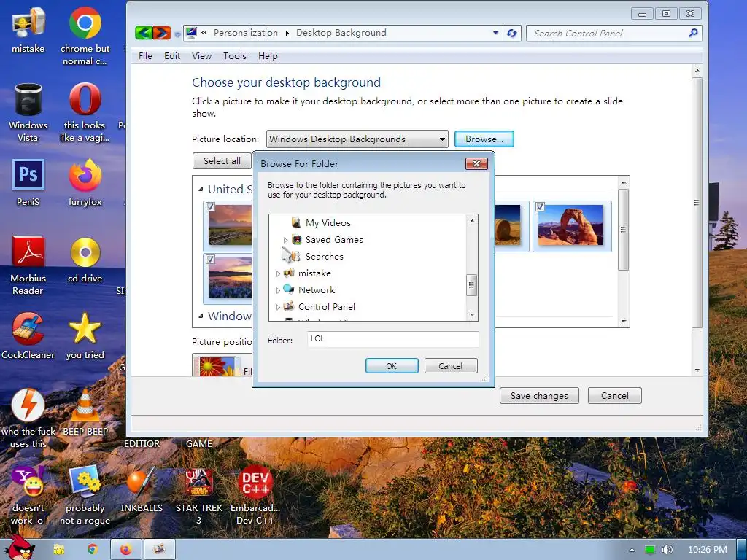Open the Help menu
The image size is (747, 560).
tap(268, 56)
